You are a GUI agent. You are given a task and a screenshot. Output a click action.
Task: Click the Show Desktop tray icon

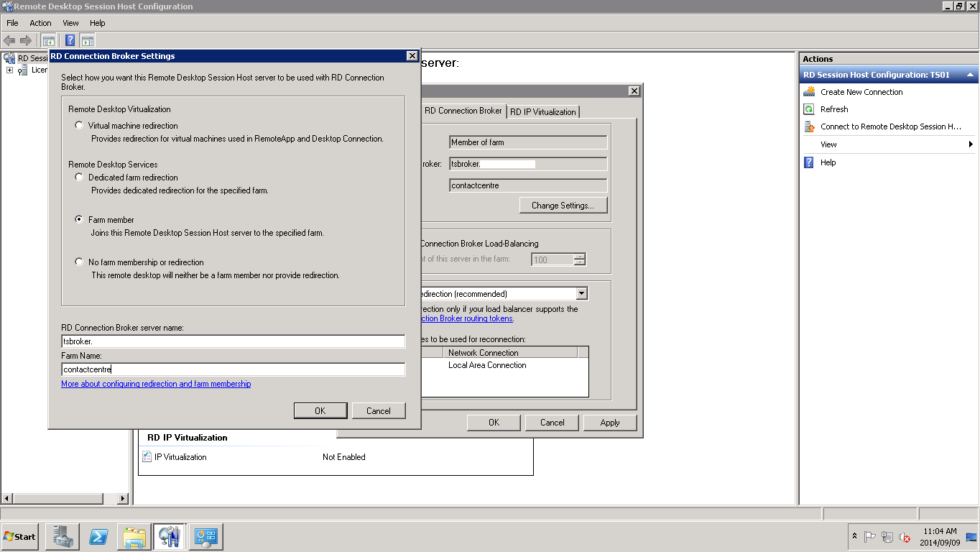pos(971,536)
